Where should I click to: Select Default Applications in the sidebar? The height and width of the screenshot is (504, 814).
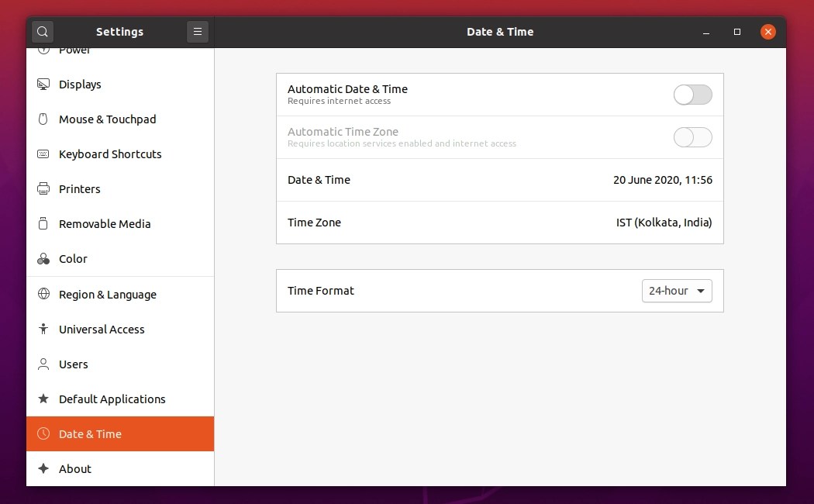(112, 399)
